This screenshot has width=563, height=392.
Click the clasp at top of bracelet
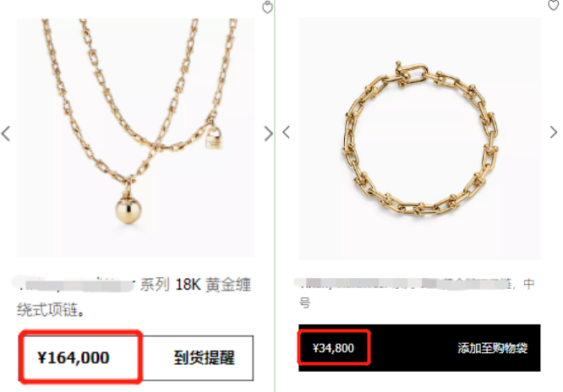coord(412,74)
